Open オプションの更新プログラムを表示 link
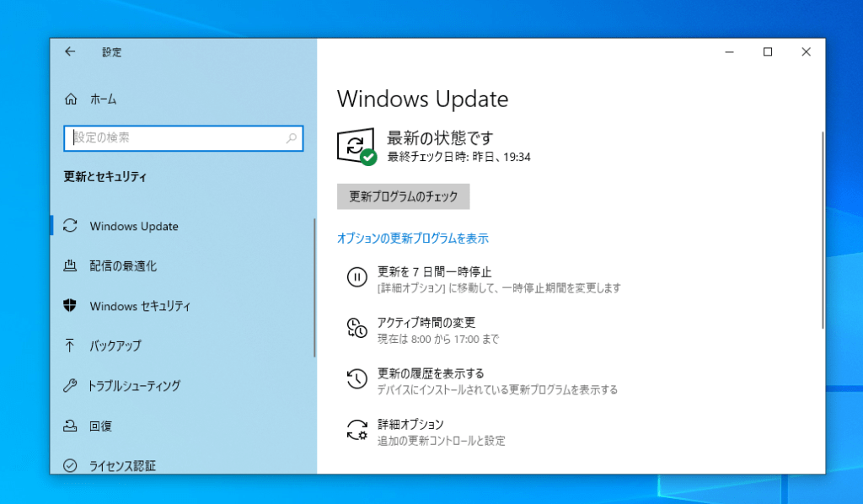This screenshot has width=863, height=504. 412,239
